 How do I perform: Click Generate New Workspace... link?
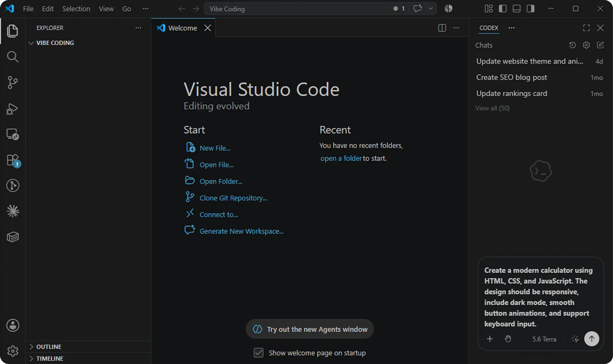tap(241, 231)
